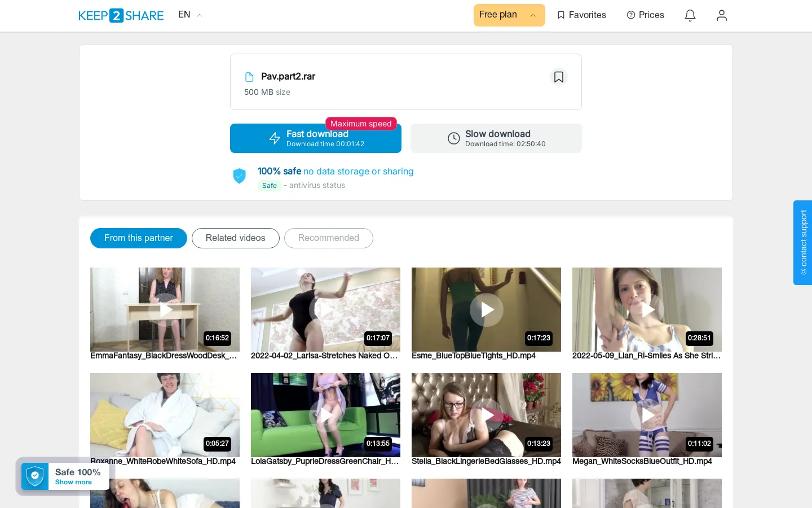Play the Larisa-Stretches video thumbnail
The image size is (812, 508).
coord(325,309)
